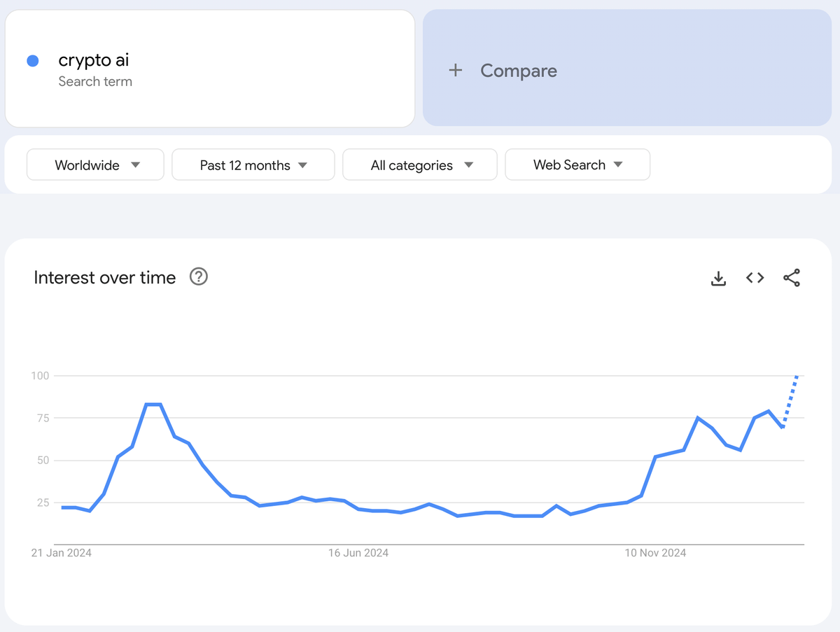This screenshot has width=840, height=632.
Task: Open the embed code icon
Action: (755, 278)
